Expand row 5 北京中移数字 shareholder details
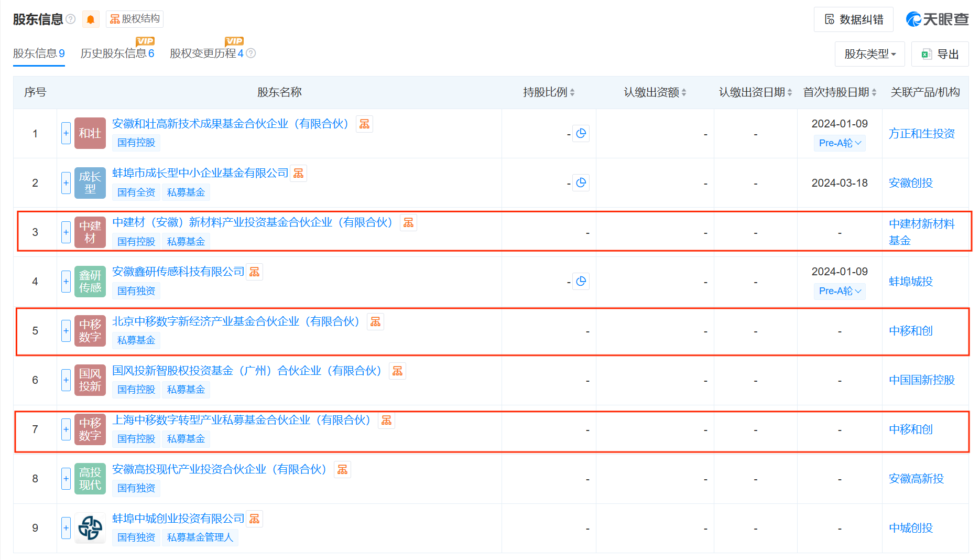980x560 pixels. tap(66, 330)
